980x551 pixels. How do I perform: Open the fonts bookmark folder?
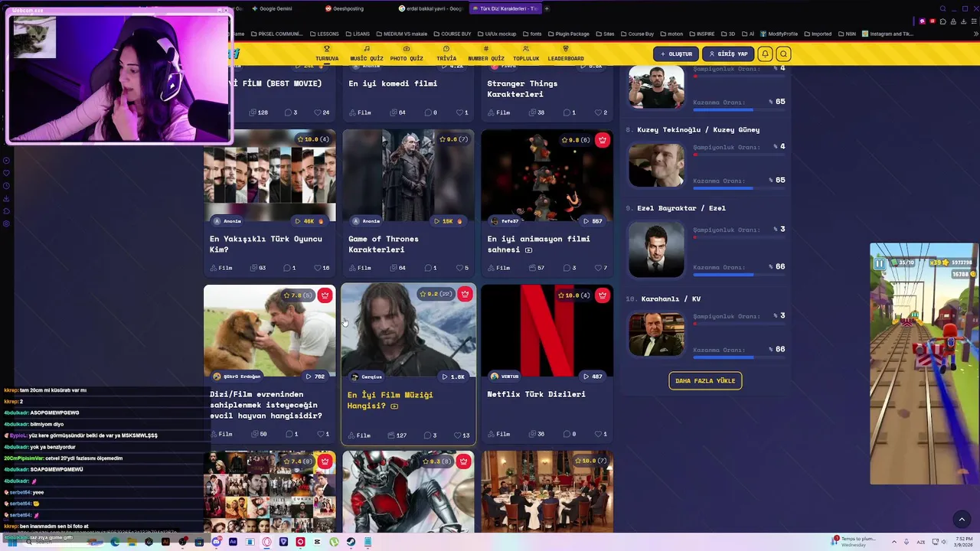click(531, 34)
